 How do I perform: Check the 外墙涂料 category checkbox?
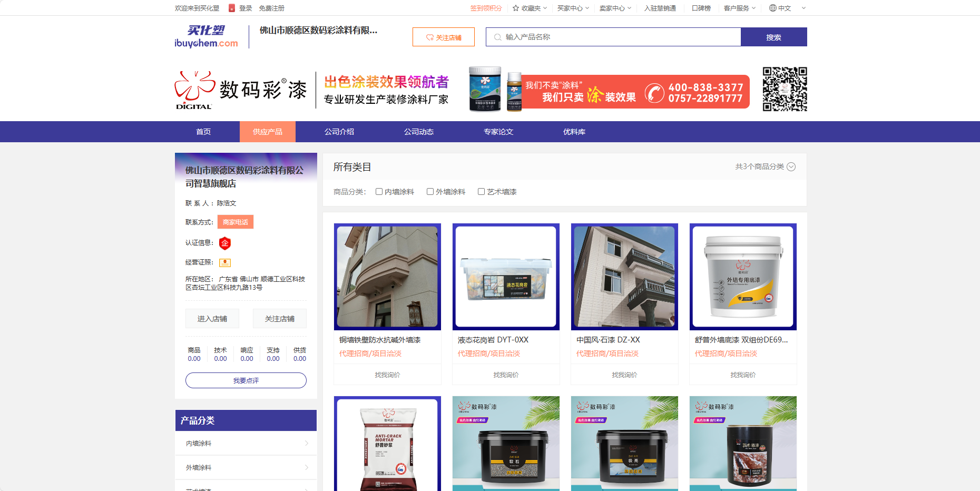(x=430, y=192)
